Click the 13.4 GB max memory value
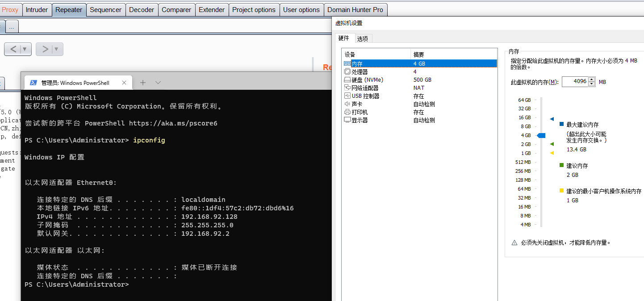 click(576, 150)
